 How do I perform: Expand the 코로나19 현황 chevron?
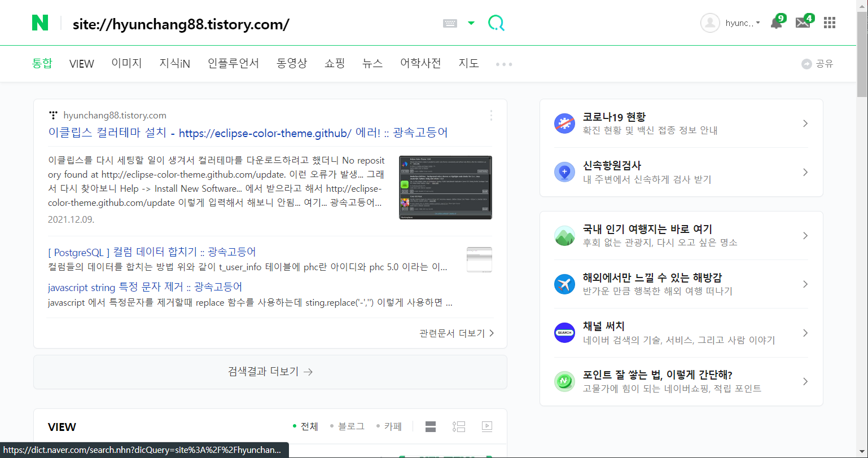(x=805, y=124)
